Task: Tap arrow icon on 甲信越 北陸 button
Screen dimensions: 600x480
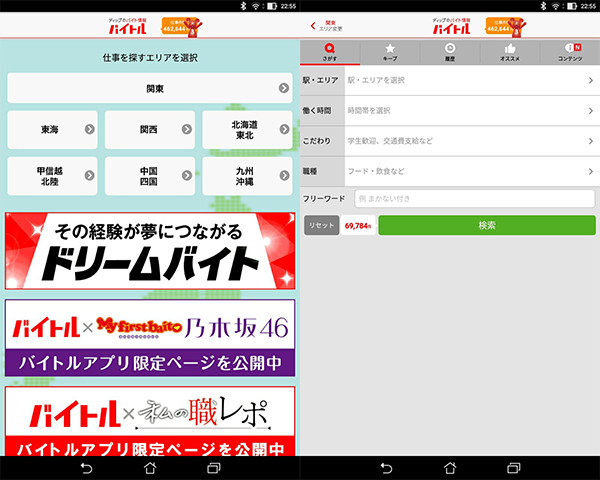Action: pyautogui.click(x=90, y=175)
